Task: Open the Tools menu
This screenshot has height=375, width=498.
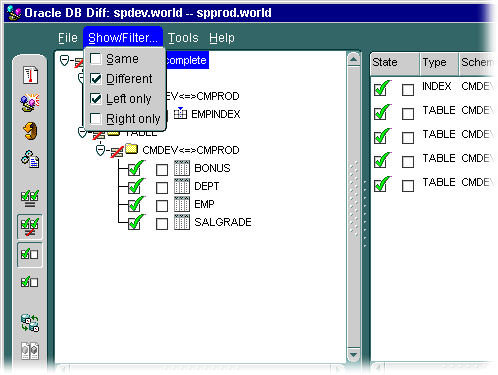Action: pyautogui.click(x=183, y=38)
